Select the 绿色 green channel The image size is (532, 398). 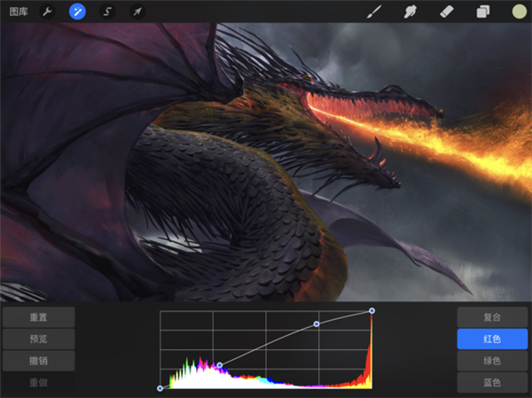click(x=492, y=362)
